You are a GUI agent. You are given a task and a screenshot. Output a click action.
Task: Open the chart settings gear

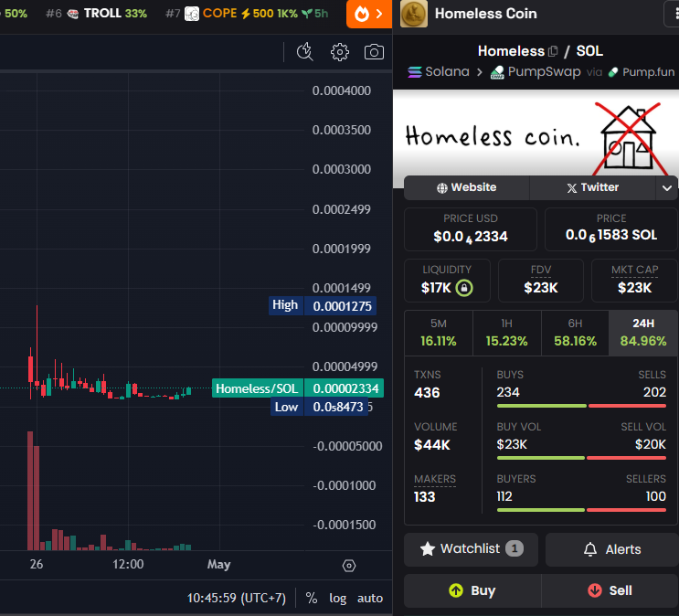coord(340,52)
